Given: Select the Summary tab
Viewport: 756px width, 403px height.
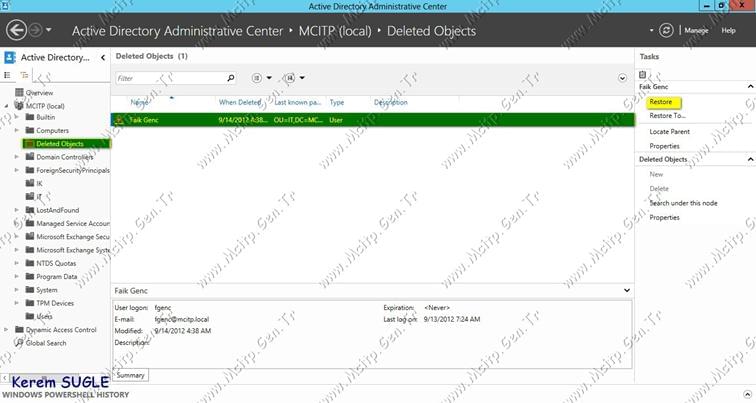Looking at the screenshot, I should 130,375.
